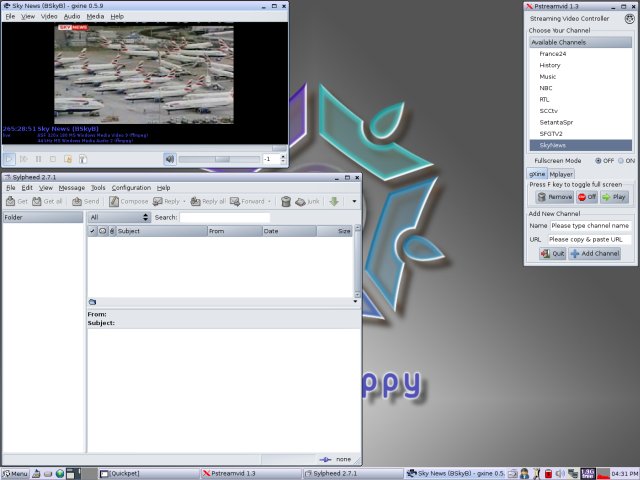
Task: Mute audio using the gxine speaker icon
Action: (x=170, y=159)
